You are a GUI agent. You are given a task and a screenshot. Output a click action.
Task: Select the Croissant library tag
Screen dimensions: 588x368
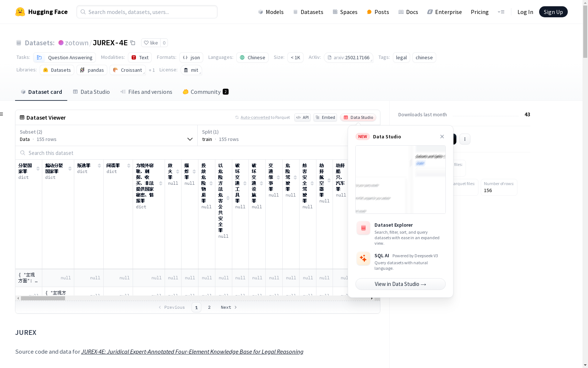pyautogui.click(x=128, y=70)
